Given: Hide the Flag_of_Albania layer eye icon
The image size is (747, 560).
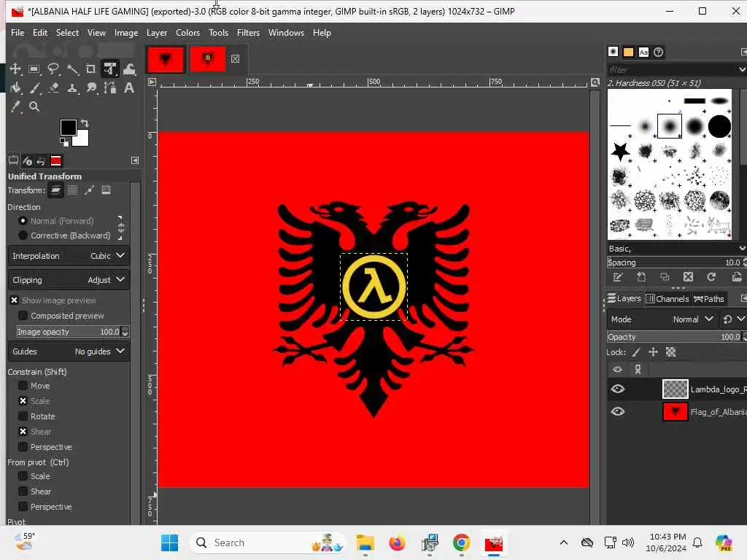Looking at the screenshot, I should point(617,411).
